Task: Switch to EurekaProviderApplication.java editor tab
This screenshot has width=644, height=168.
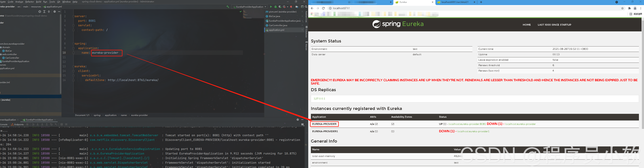Action: coord(284,21)
